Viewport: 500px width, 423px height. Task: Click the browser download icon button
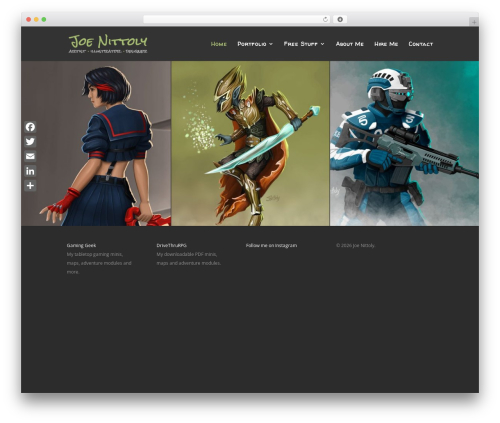click(x=340, y=19)
